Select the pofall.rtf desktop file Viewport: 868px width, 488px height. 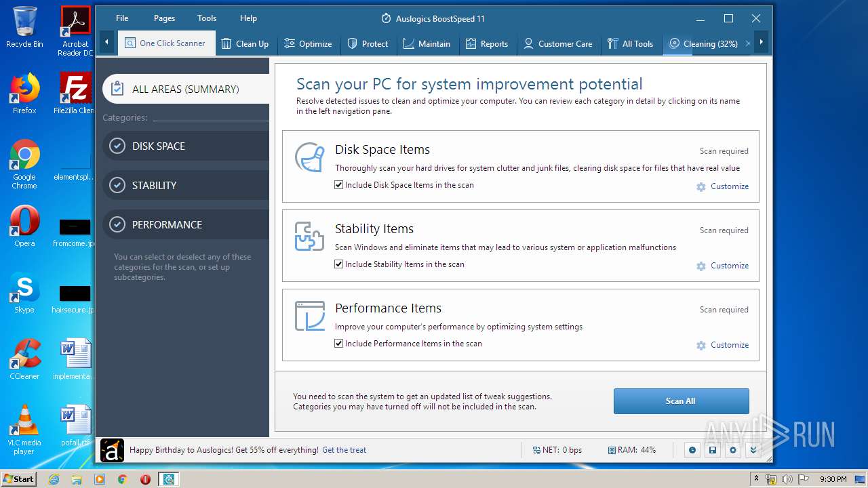pyautogui.click(x=75, y=426)
